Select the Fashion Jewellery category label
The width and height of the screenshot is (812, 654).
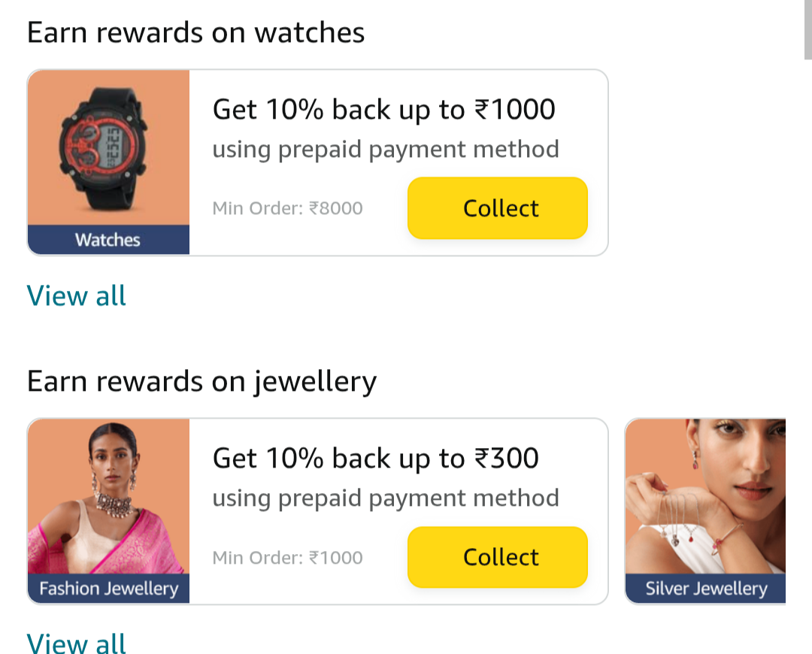(x=108, y=588)
